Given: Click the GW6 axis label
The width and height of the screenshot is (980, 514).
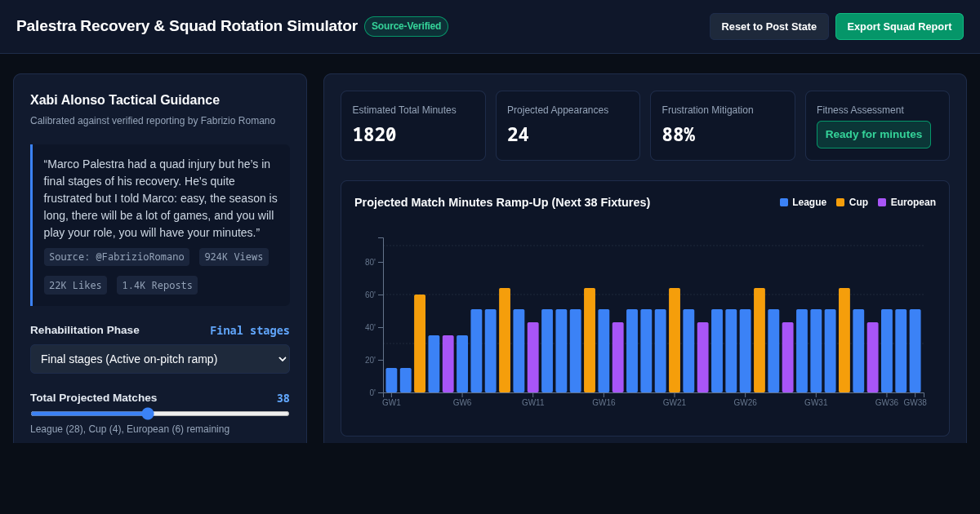Looking at the screenshot, I should tap(462, 402).
